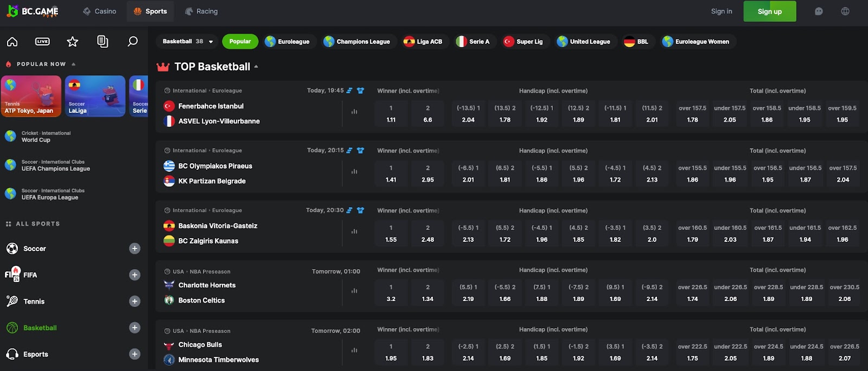The height and width of the screenshot is (371, 868).
Task: Select the Euroleague league filter
Action: 287,42
